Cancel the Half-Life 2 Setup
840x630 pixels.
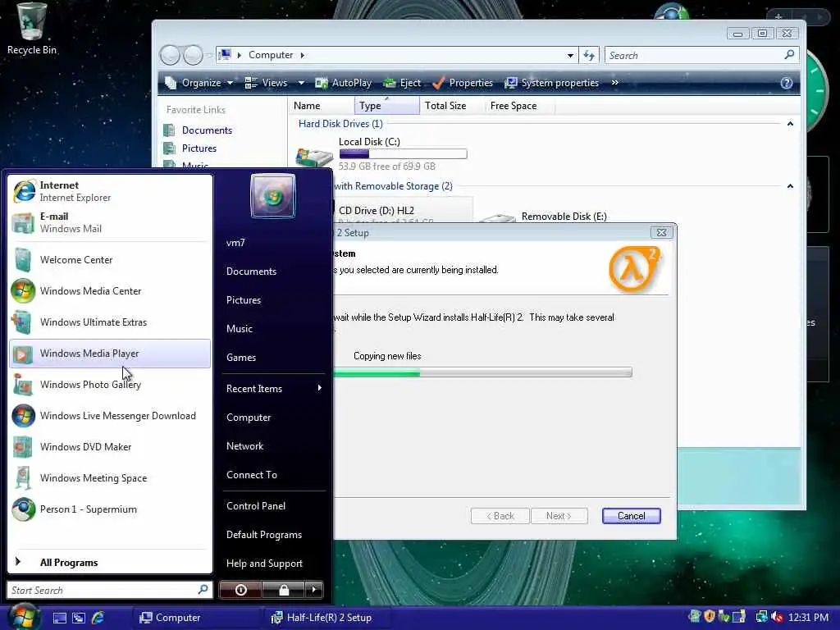tap(631, 516)
